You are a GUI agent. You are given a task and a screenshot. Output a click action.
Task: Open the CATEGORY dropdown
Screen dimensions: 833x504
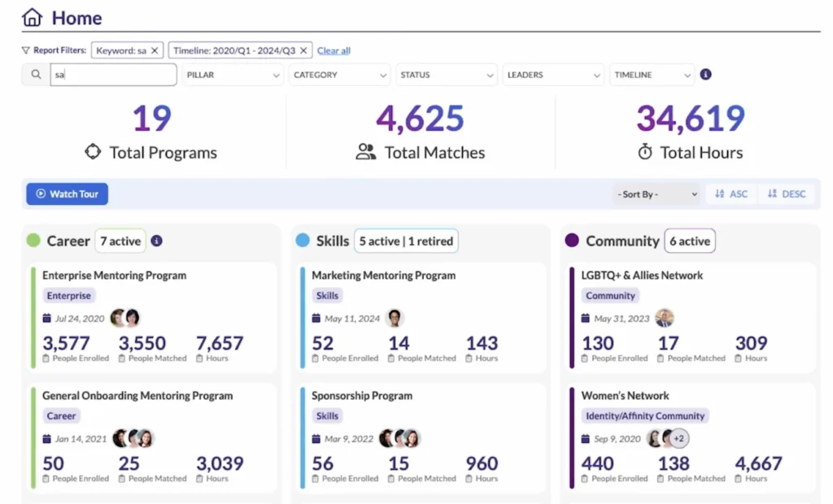click(339, 74)
